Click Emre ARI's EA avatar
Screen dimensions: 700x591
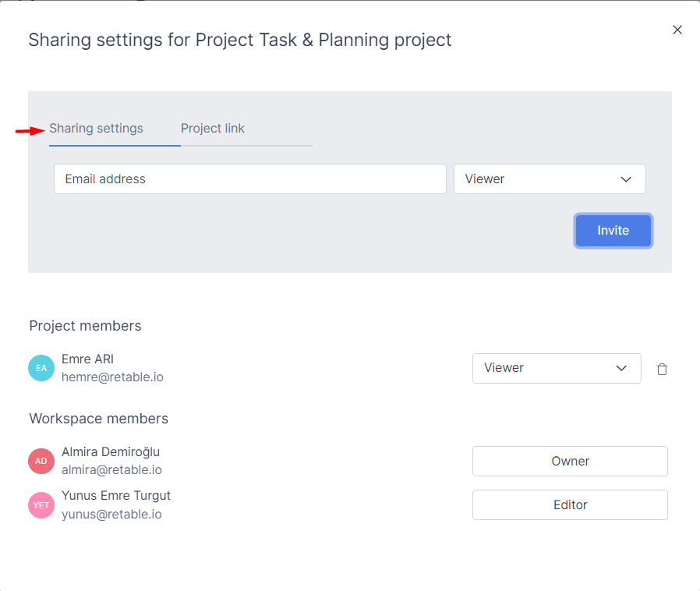41,368
